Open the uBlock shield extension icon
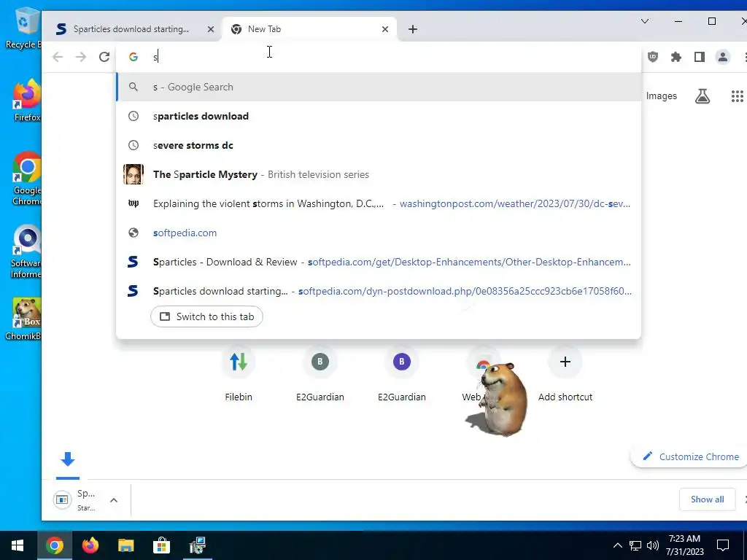 (653, 57)
